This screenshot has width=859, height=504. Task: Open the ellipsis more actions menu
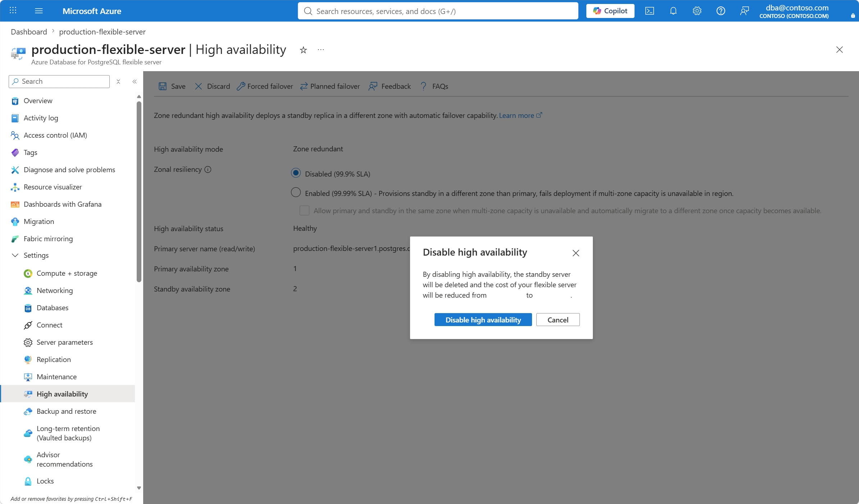(x=321, y=50)
